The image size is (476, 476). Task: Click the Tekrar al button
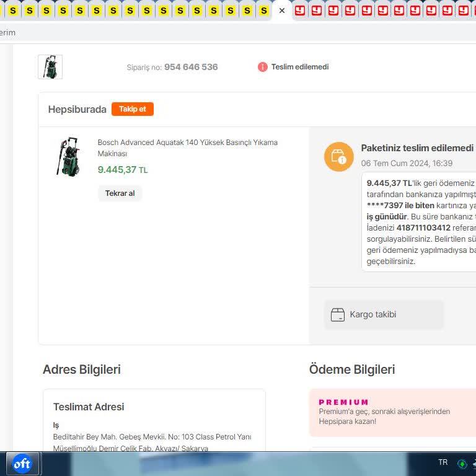[x=120, y=193]
